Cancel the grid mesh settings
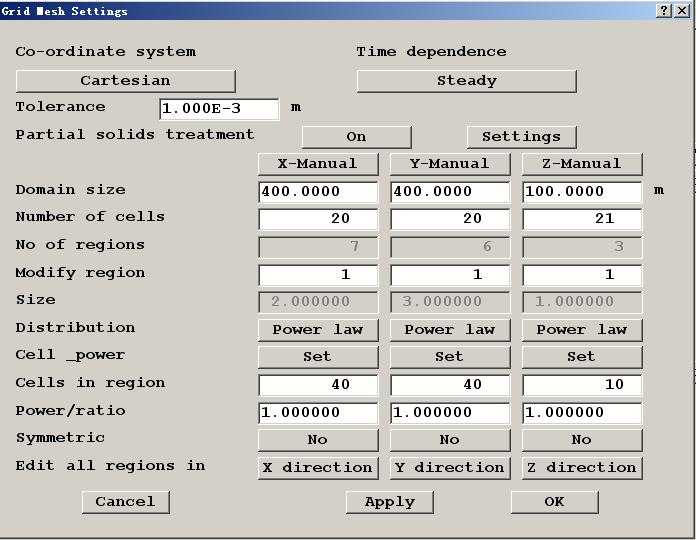Image resolution: width=696 pixels, height=540 pixels. (125, 502)
